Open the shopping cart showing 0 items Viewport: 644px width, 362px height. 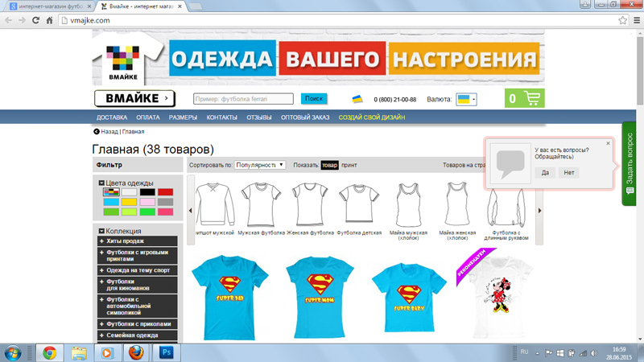click(x=525, y=98)
